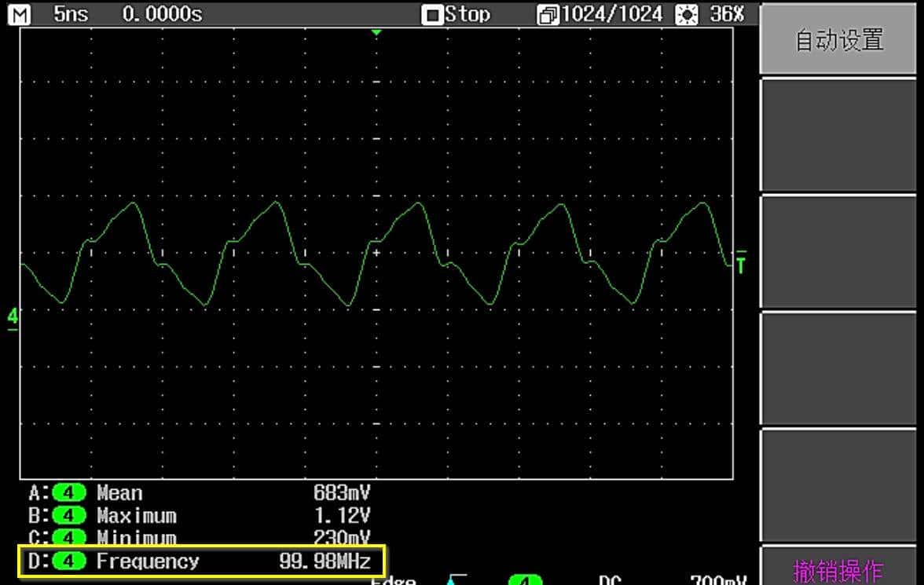
Task: Select the Maximum measurement value 1.12V
Action: click(341, 516)
